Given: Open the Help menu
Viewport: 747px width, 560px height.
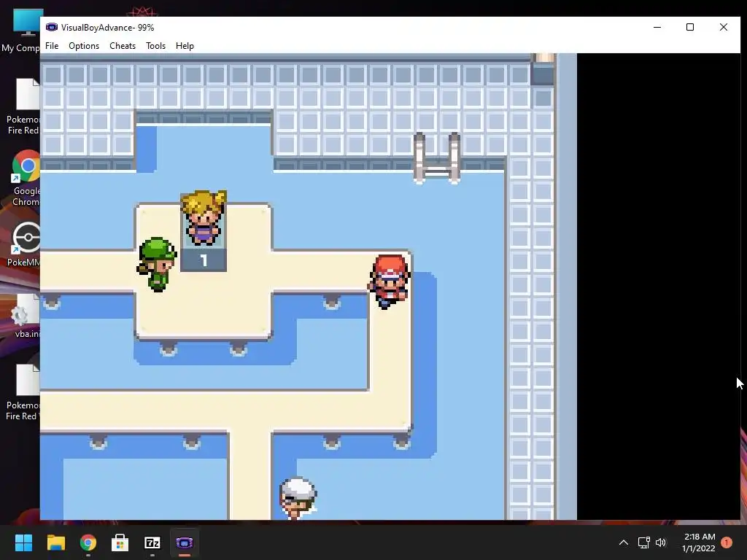Looking at the screenshot, I should [185, 46].
